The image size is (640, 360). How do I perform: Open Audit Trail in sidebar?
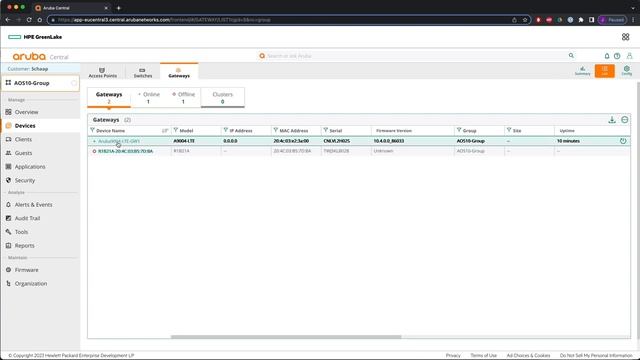click(27, 218)
